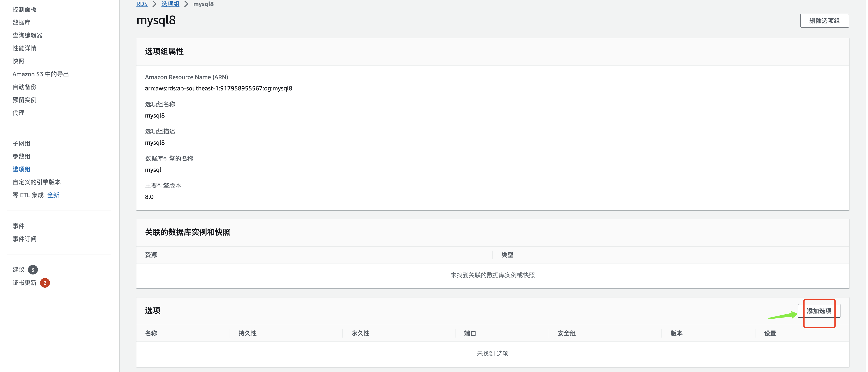Select 快照 in the sidebar
The image size is (868, 372).
19,61
